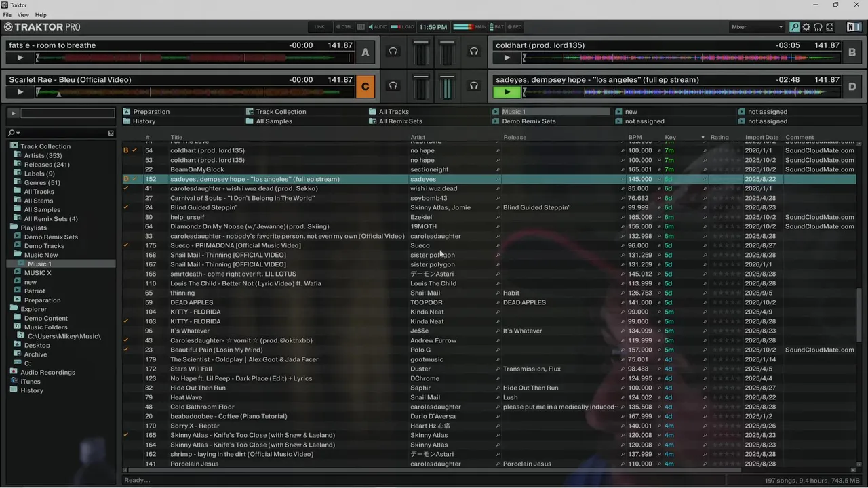Play deck C track Scarlet Rae Bleu
The height and width of the screenshot is (488, 868).
20,91
